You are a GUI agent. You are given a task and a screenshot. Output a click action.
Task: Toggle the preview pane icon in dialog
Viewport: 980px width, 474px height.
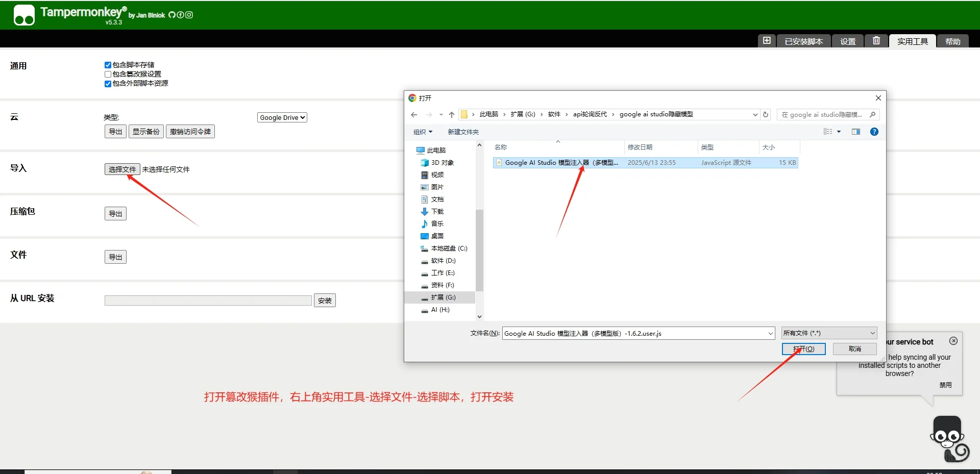pos(856,132)
